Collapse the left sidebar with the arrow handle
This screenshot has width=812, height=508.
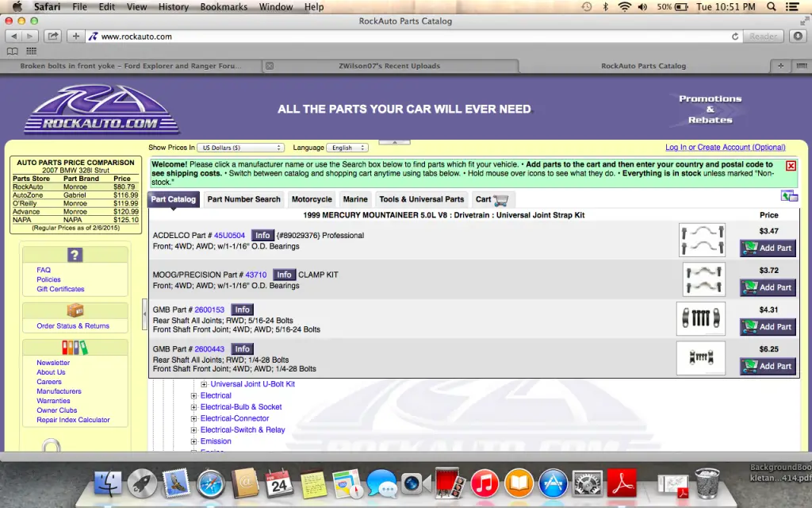pos(144,314)
